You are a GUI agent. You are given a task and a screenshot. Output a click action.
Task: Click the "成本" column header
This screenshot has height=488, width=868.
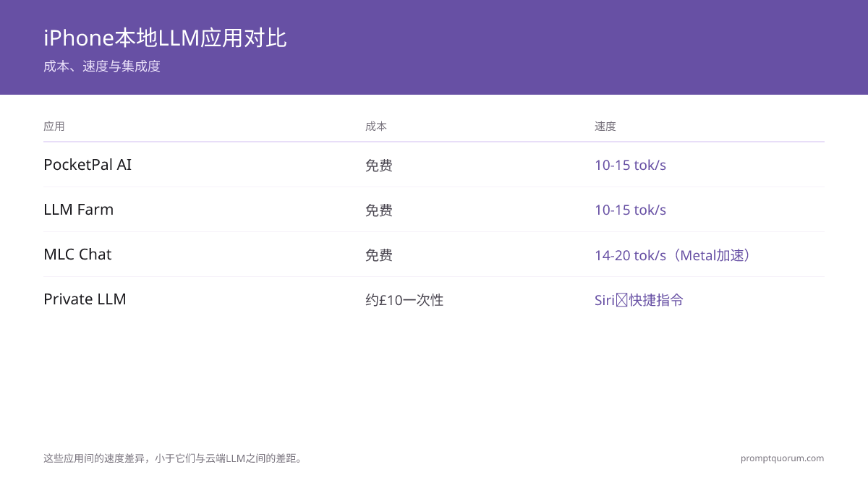(376, 126)
